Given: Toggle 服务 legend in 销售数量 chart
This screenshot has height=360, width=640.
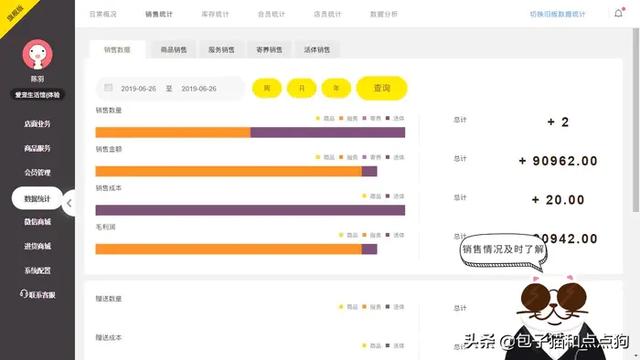Looking at the screenshot, I should click(349, 118).
